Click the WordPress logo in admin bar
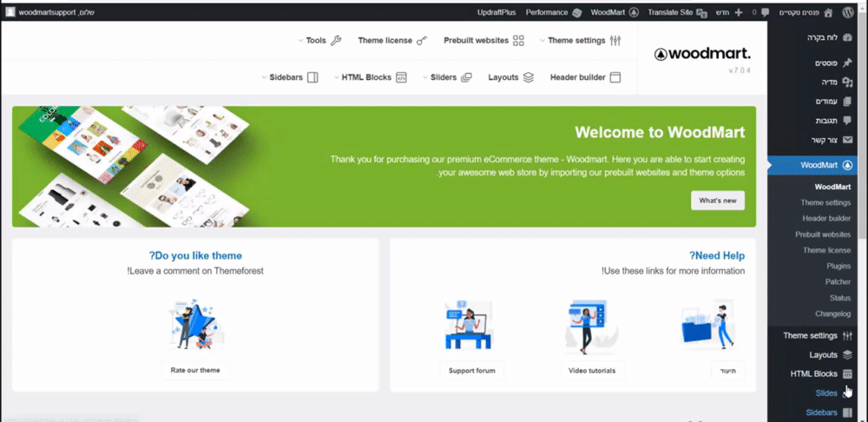Screen dimensions: 868x422 [x=847, y=12]
